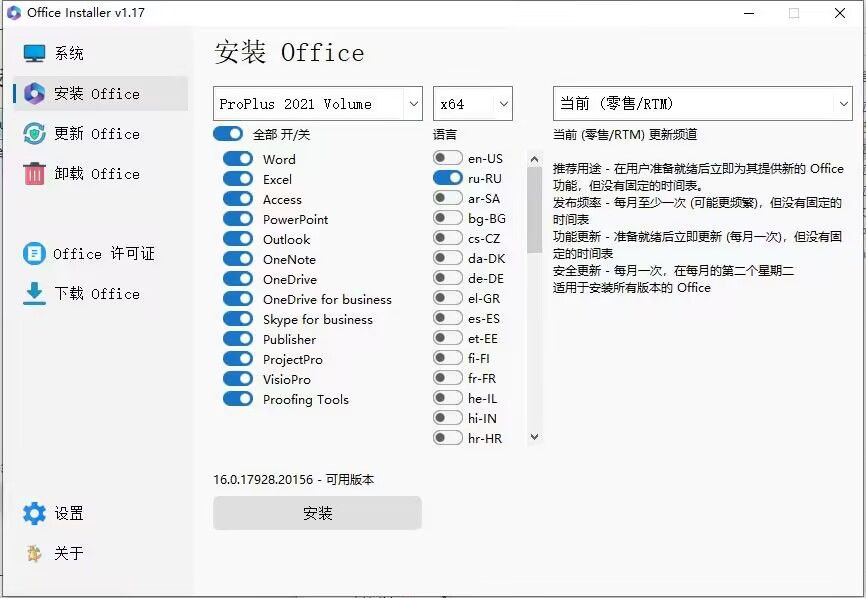Open the 系统 page label
Screen dimensions: 866x598
coord(69,54)
